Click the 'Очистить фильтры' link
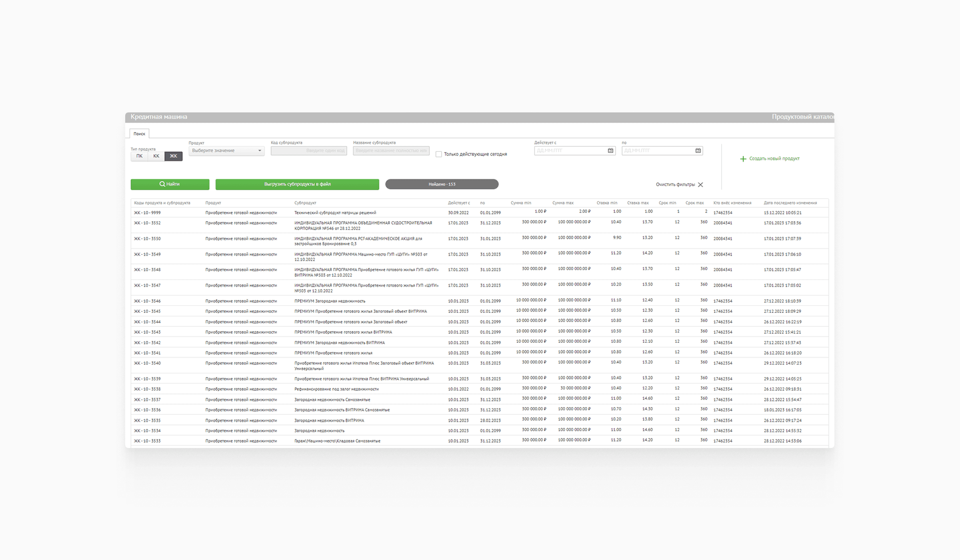 pos(675,184)
